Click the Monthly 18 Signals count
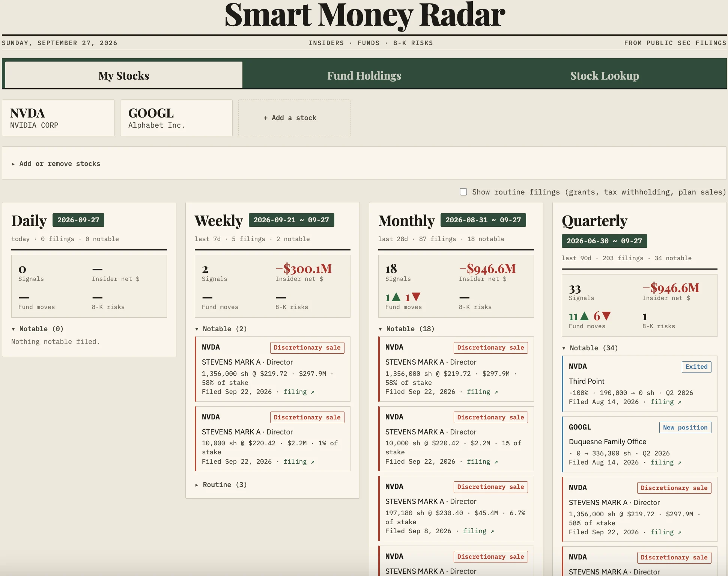Image resolution: width=728 pixels, height=576 pixels. pyautogui.click(x=391, y=269)
